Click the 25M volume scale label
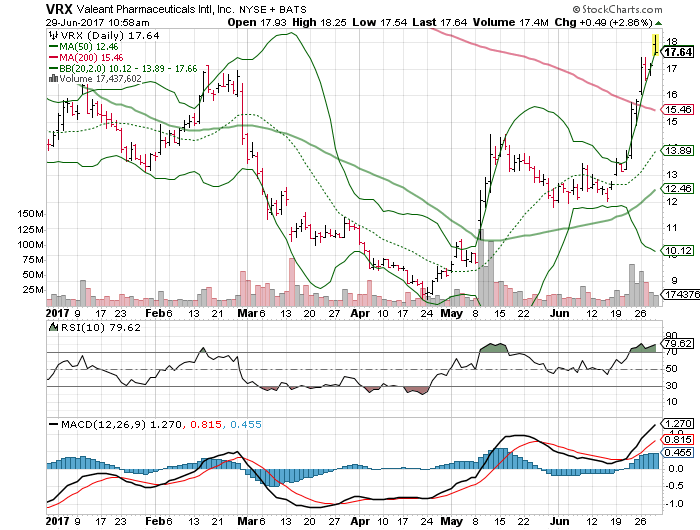The height and width of the screenshot is (530, 700). pyautogui.click(x=33, y=290)
